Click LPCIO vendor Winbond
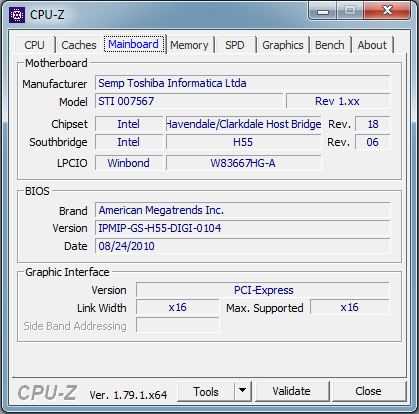Viewport: 419px width, 414px height. tap(129, 163)
